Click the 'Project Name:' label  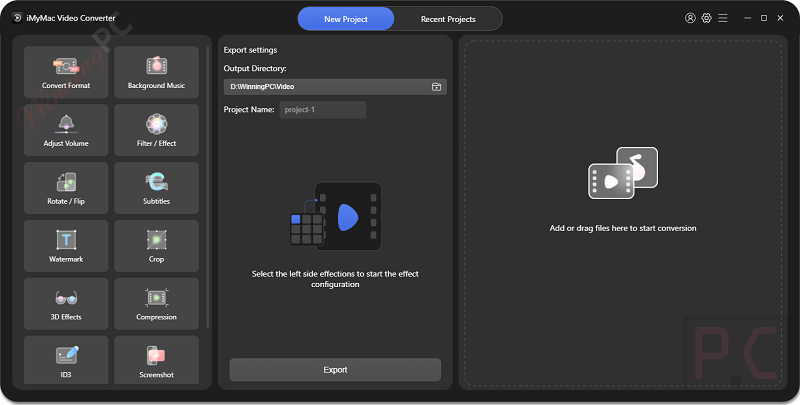point(248,110)
